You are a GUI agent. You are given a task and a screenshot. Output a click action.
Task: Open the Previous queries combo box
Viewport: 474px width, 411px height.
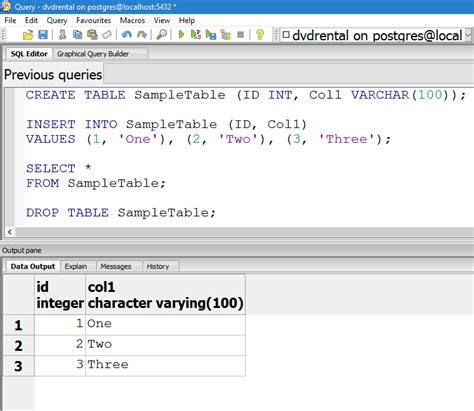pos(289,74)
